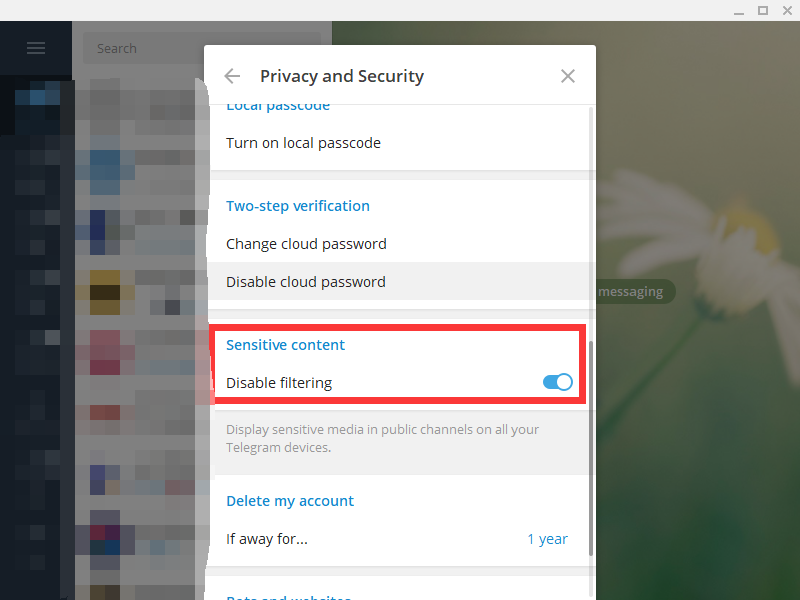Click the back arrow in Privacy and Security
This screenshot has height=600, width=800.
tap(232, 75)
